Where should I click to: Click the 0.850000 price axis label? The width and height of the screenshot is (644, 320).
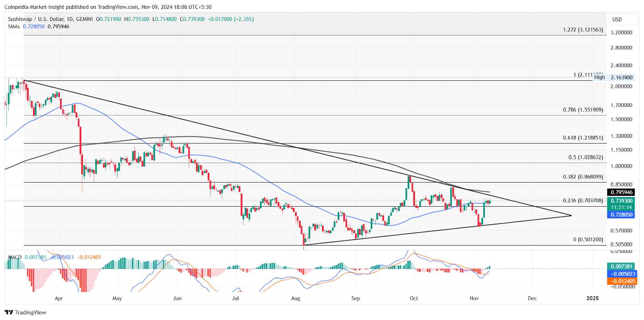click(621, 185)
